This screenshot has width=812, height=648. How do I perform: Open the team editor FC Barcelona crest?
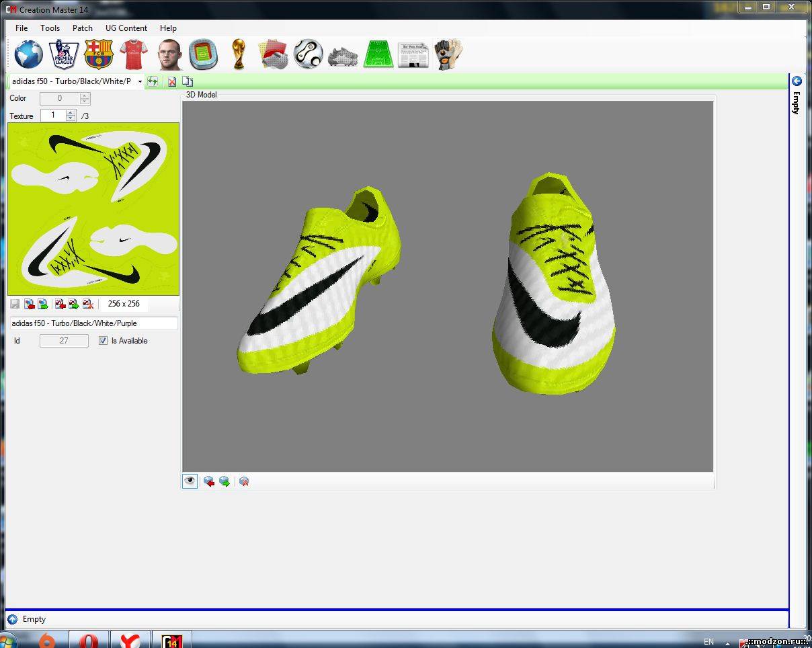pos(99,54)
